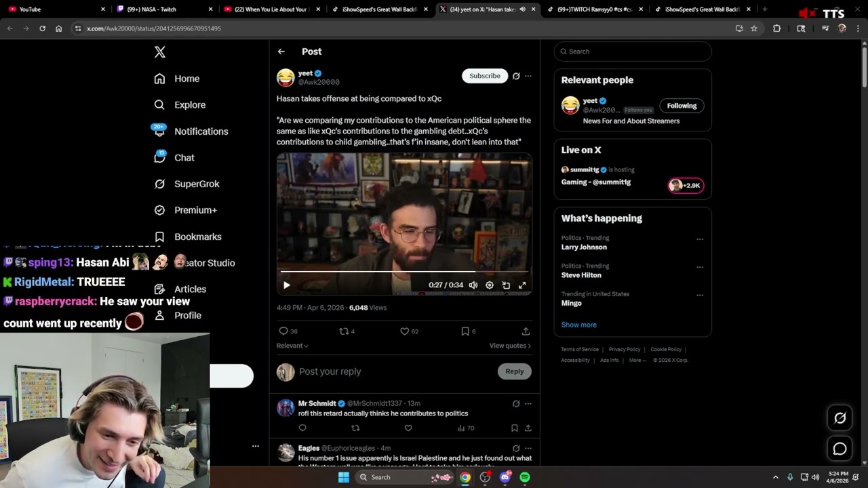
Task: Like yeet's post with 62 likes
Action: [x=409, y=331]
